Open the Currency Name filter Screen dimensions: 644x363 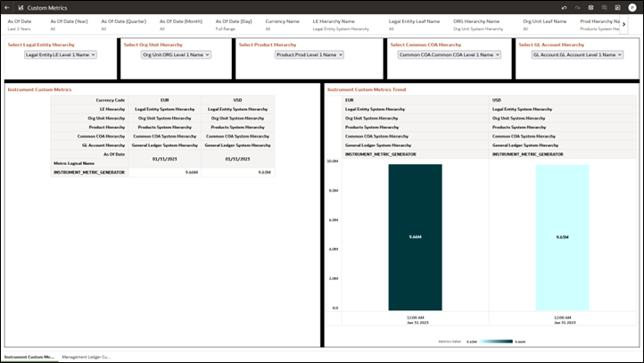click(282, 25)
